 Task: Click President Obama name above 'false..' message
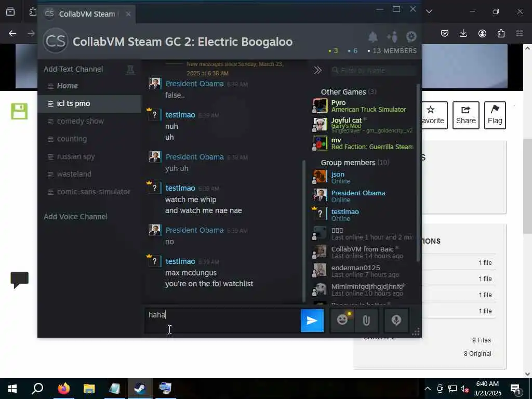[194, 84]
